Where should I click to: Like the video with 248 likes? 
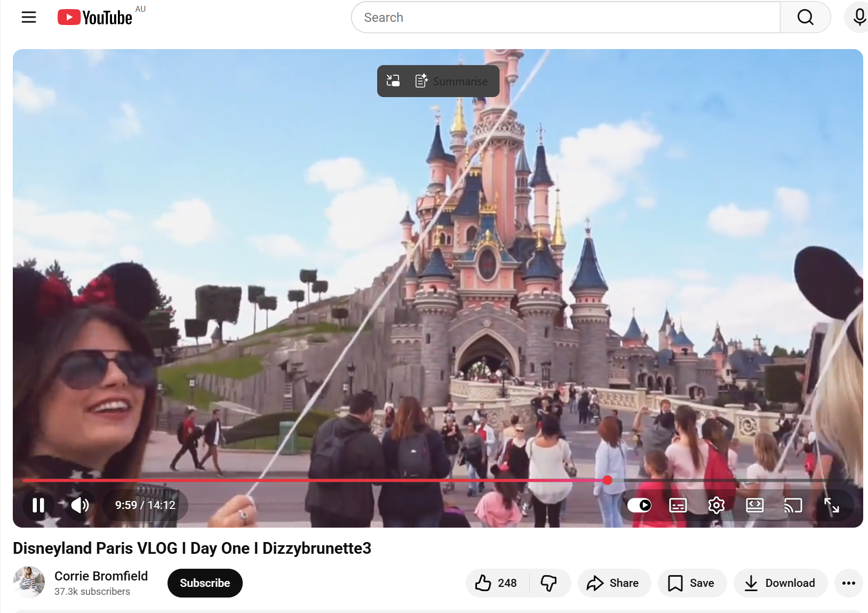[497, 583]
